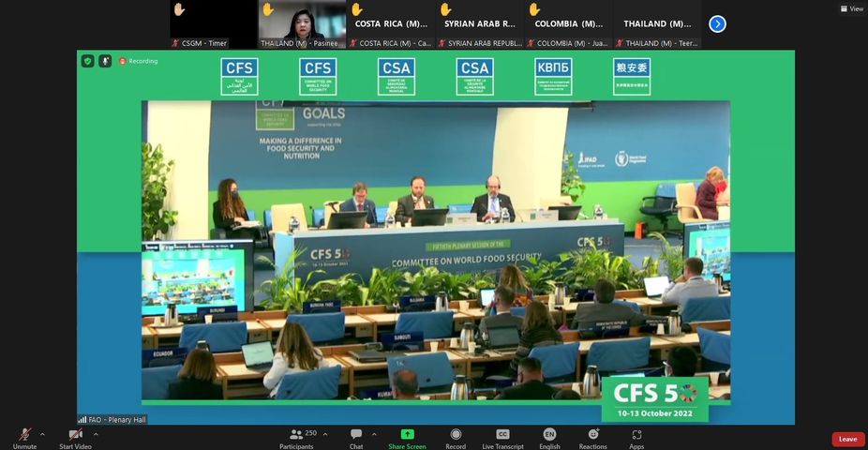
Task: Open audio options arrow next to Unmute
Action: (42, 434)
